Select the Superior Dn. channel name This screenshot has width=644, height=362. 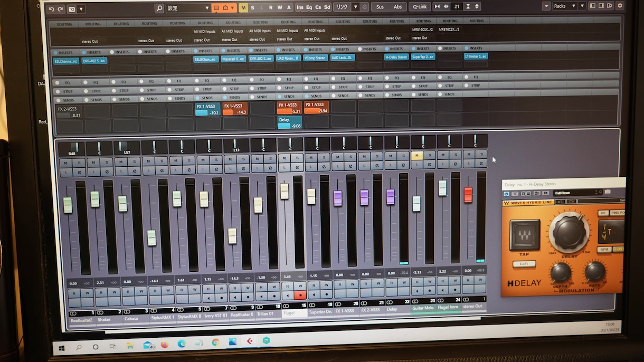point(320,312)
